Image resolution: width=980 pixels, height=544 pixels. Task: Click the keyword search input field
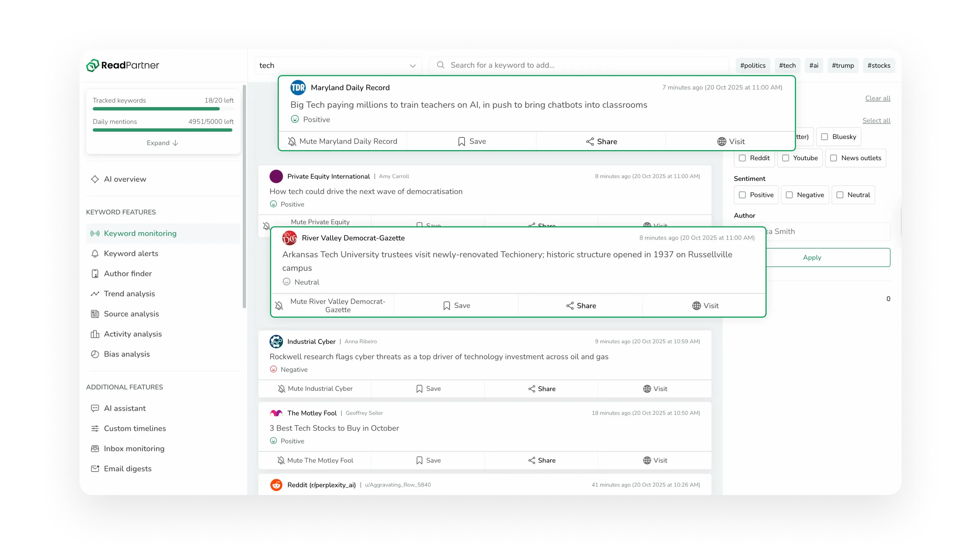[578, 65]
